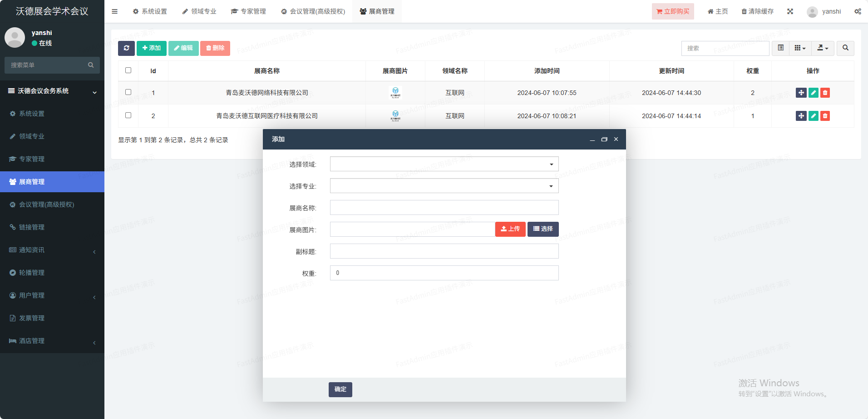Click the red 上传 upload button
Image resolution: width=868 pixels, height=419 pixels.
(510, 229)
